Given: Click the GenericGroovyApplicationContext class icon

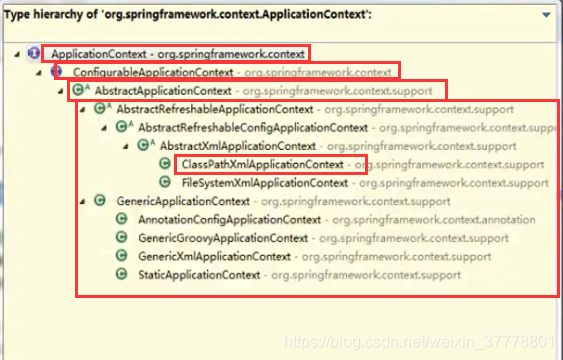Looking at the screenshot, I should pyautogui.click(x=122, y=237).
